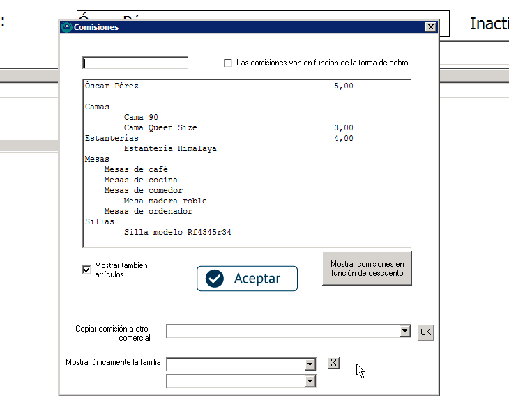Viewport: 509px width, 420px height.
Task: Select the Camas family row
Action: (97, 107)
